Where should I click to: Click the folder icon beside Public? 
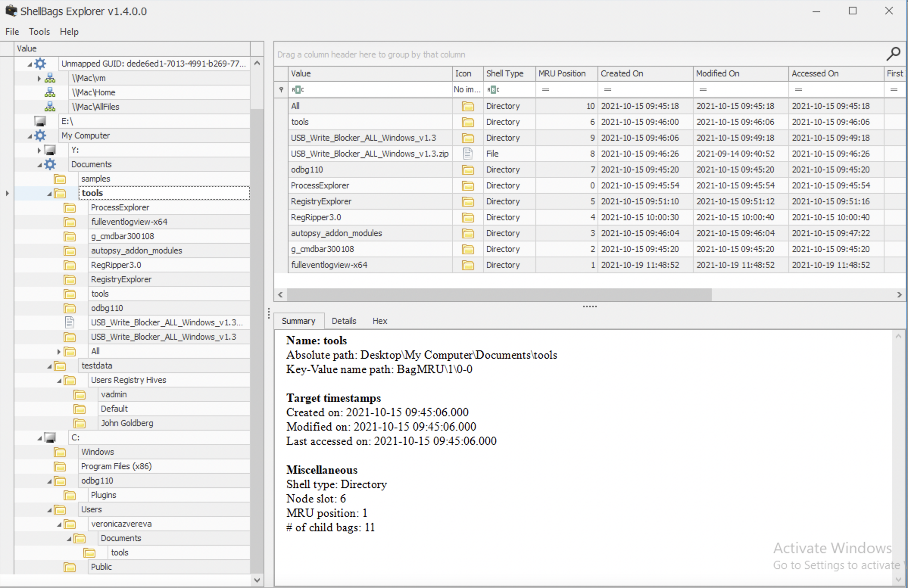(x=70, y=567)
